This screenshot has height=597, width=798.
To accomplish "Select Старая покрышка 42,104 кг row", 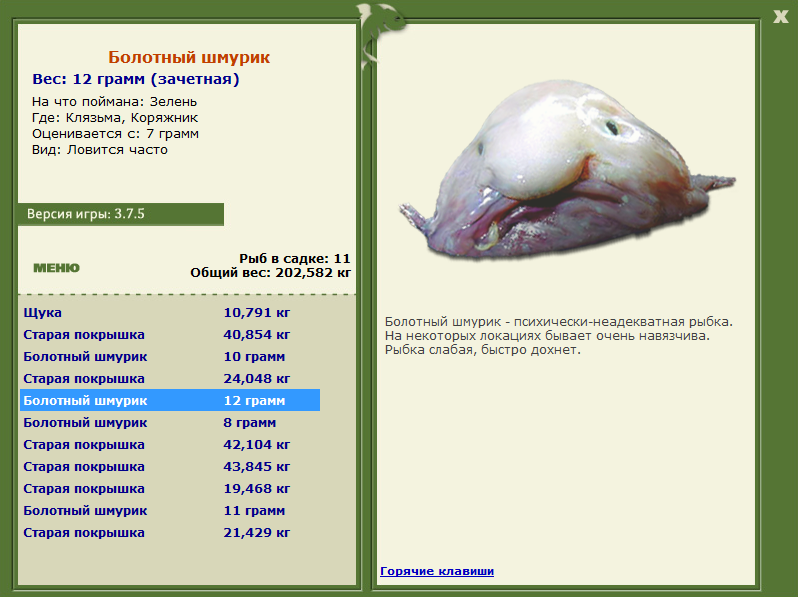I will click(x=170, y=444).
